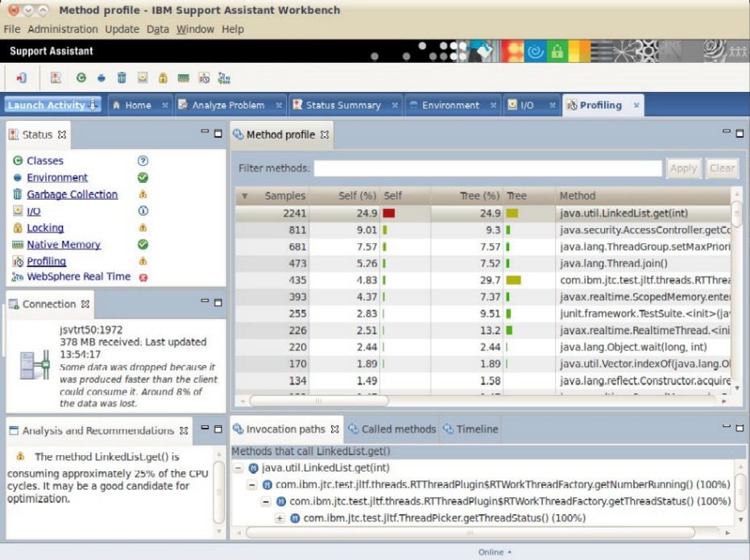This screenshot has width=750, height=560.
Task: Open the Environment status link
Action: pos(57,177)
